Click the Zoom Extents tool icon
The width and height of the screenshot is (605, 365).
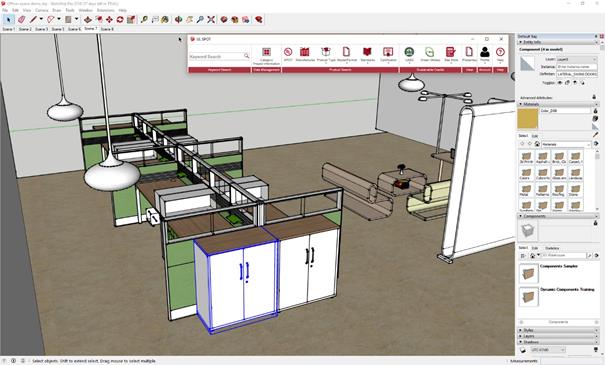click(211, 19)
